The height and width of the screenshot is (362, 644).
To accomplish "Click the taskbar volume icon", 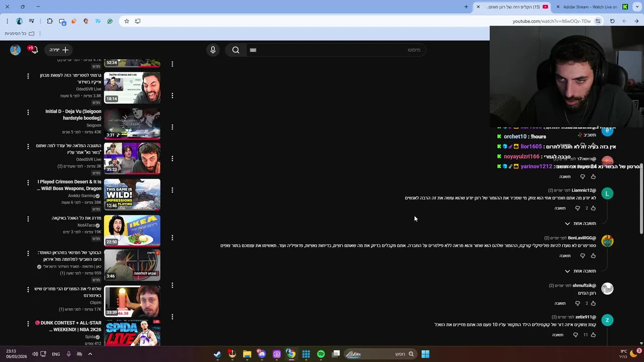I will pyautogui.click(x=35, y=354).
